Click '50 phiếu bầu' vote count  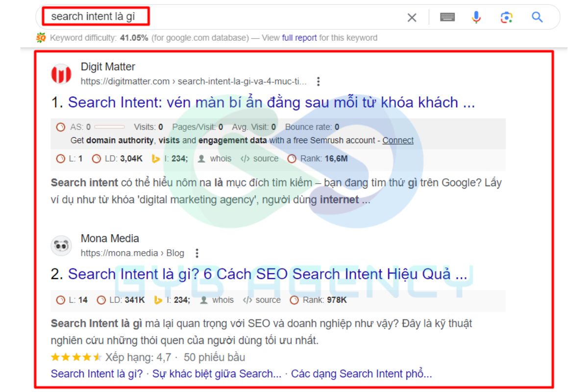(214, 357)
